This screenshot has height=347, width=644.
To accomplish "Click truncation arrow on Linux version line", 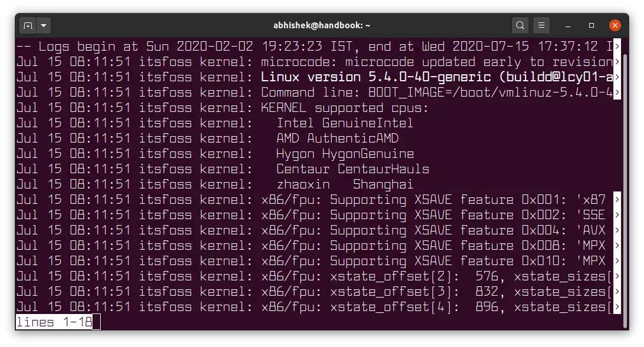I will (x=617, y=77).
